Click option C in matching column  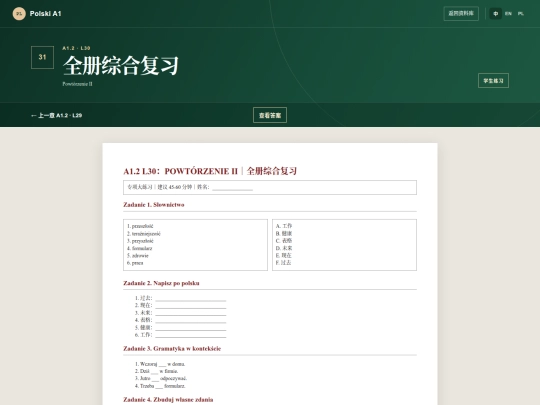tap(284, 241)
